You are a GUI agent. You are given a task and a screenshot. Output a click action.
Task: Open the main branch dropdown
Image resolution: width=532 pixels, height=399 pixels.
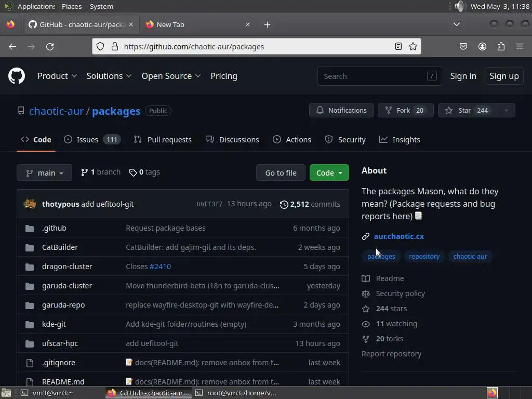click(x=45, y=172)
